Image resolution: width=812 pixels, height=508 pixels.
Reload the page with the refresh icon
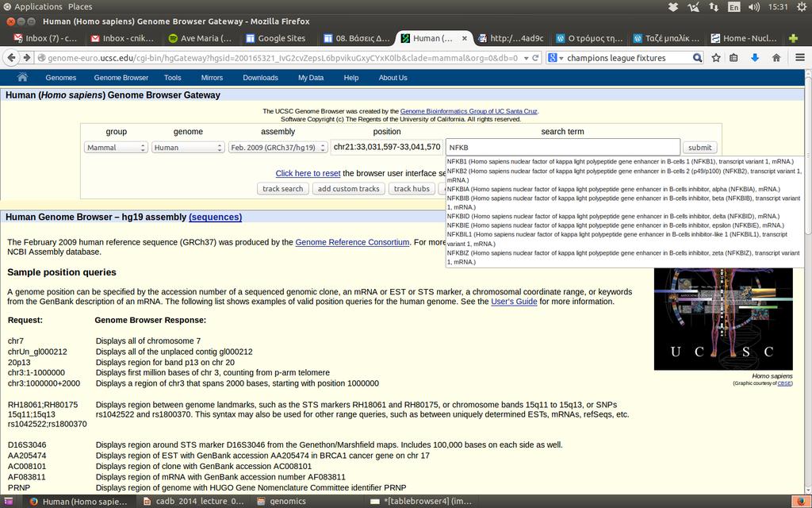pos(535,58)
